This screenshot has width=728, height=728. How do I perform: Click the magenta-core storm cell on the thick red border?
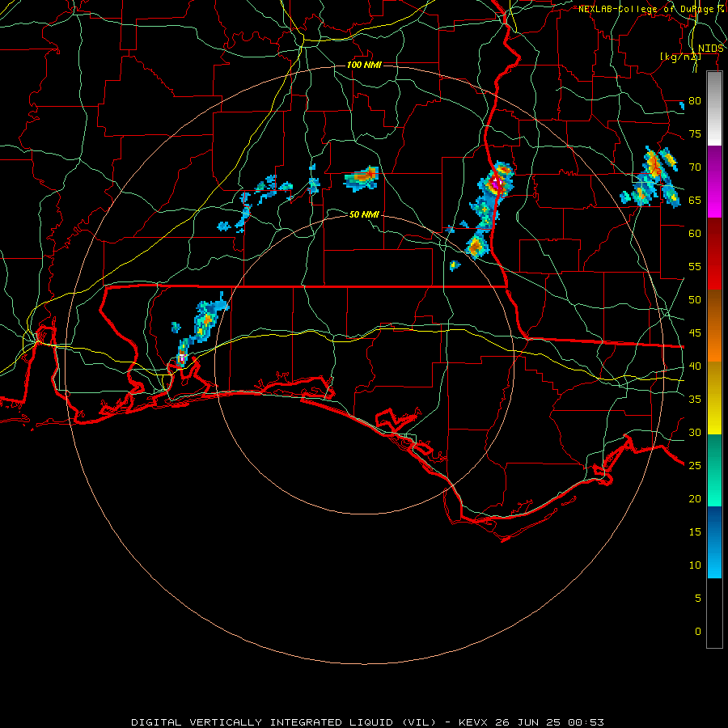pos(497,184)
